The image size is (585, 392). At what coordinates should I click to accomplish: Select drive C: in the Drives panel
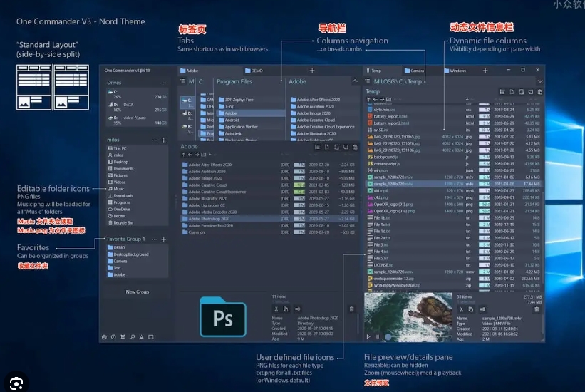click(137, 94)
